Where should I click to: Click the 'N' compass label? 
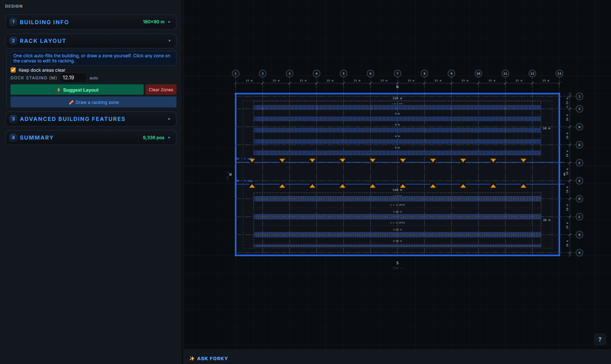398,87
